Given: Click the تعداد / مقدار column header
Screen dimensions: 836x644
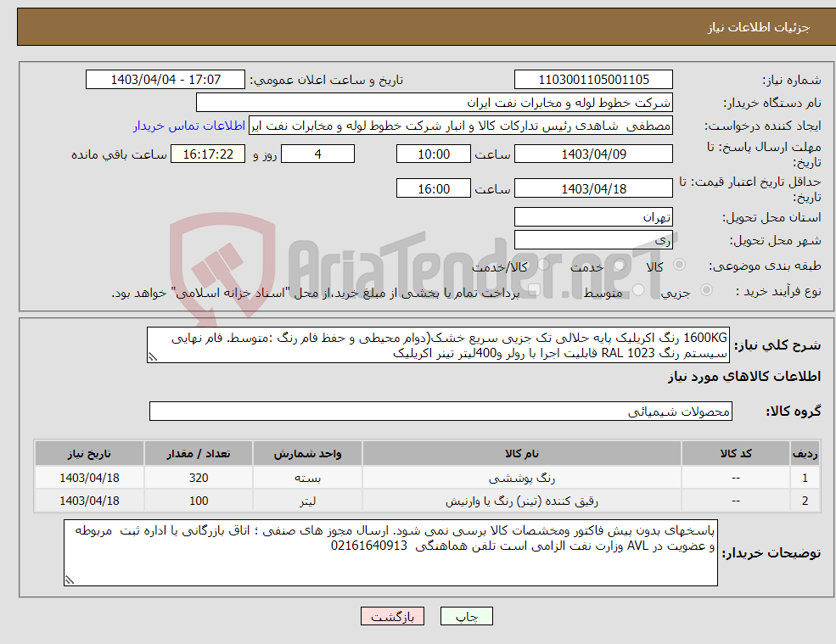Looking at the screenshot, I should 199,453.
